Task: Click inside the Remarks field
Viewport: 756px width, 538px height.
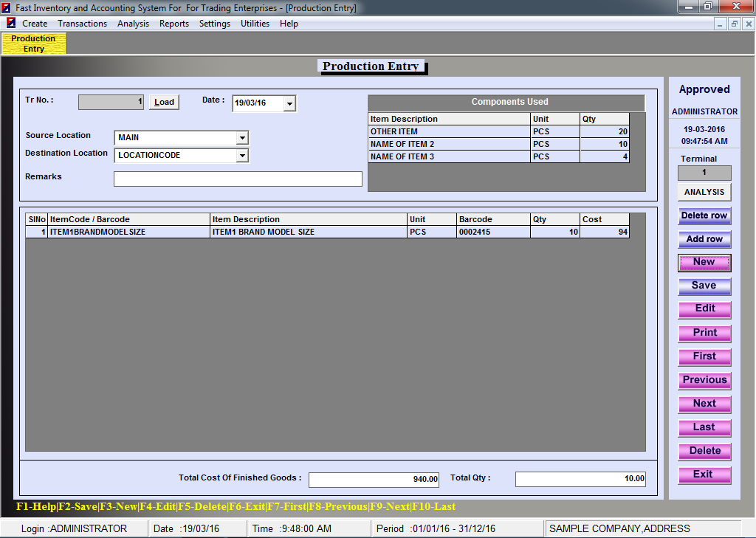Action: click(238, 179)
